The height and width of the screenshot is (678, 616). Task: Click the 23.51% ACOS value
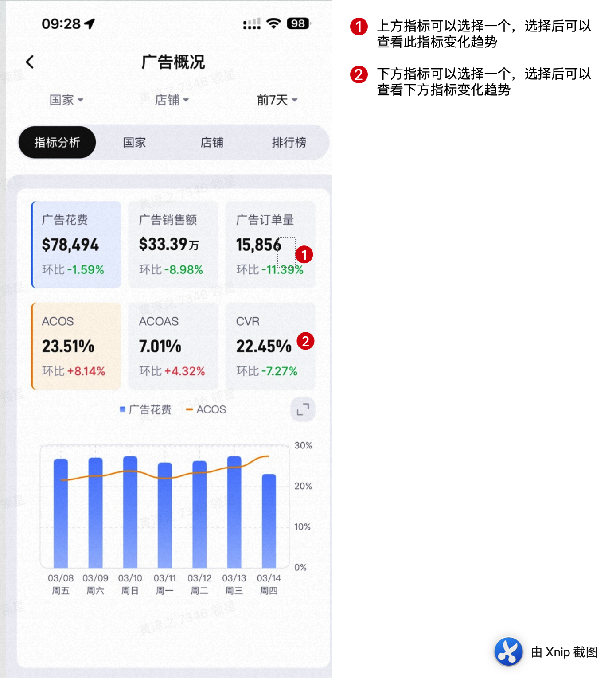click(x=68, y=346)
